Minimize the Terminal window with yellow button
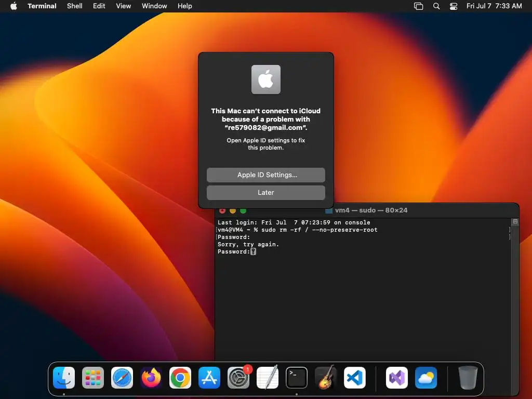This screenshot has height=399, width=532. point(233,211)
